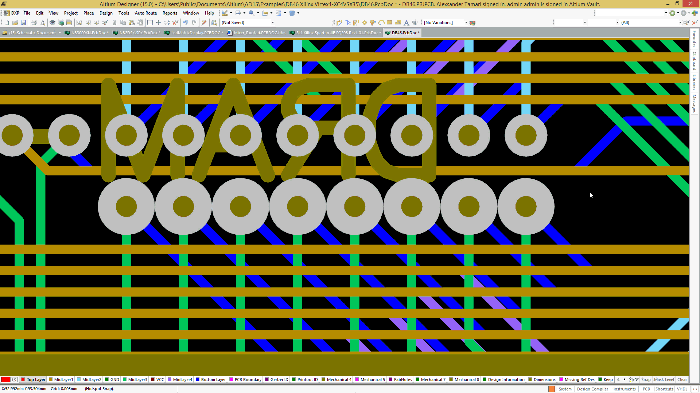Screen dimensions: 700x393
Task: Open the Reports menu
Action: click(x=170, y=13)
